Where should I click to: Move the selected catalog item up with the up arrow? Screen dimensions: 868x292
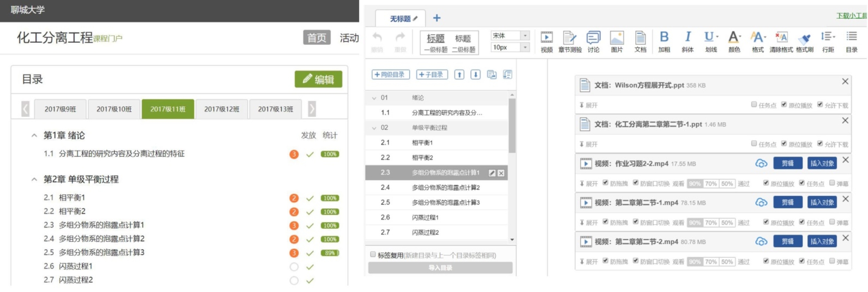[x=459, y=75]
